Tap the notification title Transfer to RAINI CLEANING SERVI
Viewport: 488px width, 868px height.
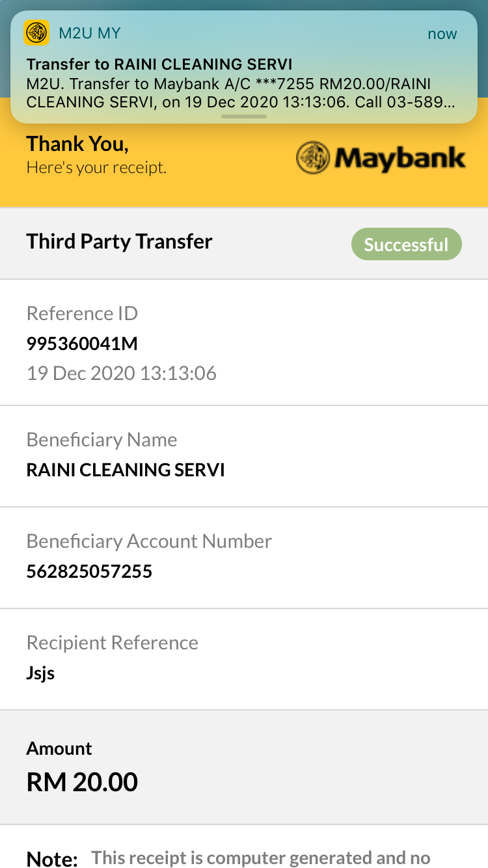159,64
